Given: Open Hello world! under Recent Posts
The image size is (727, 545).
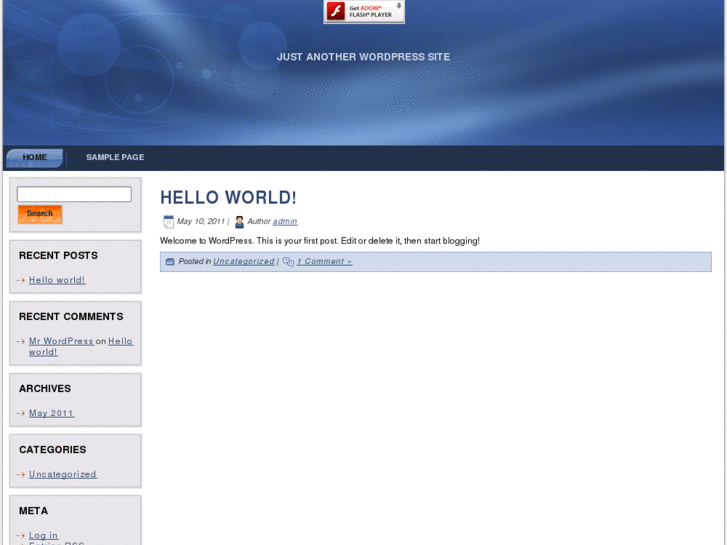Looking at the screenshot, I should tap(57, 280).
